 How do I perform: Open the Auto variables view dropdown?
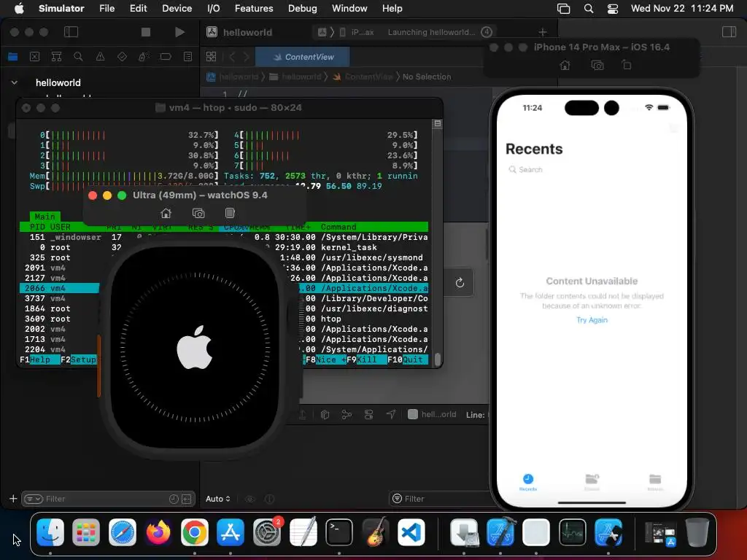point(217,499)
